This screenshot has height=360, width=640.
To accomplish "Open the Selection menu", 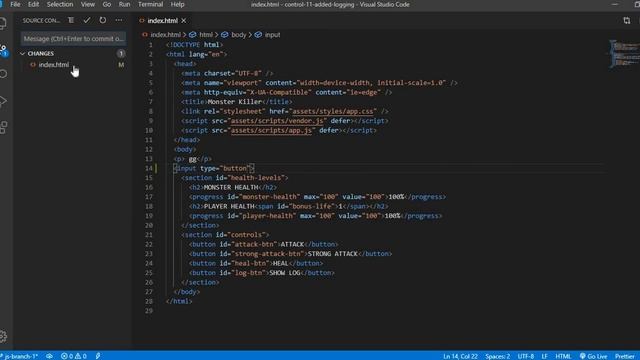I will (60, 4).
